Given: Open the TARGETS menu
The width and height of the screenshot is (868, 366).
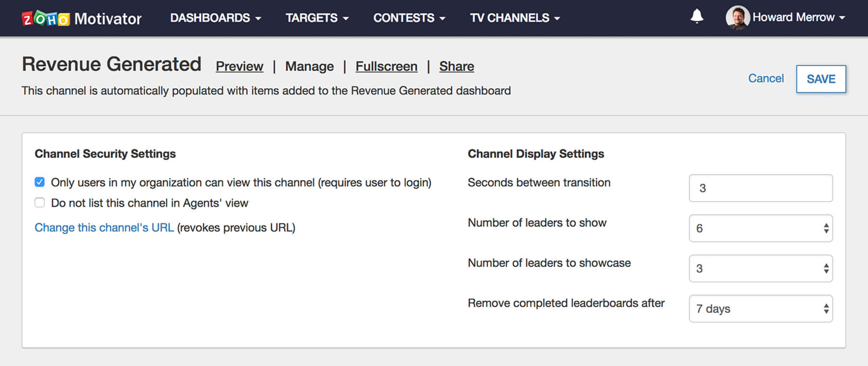Looking at the screenshot, I should click(317, 18).
